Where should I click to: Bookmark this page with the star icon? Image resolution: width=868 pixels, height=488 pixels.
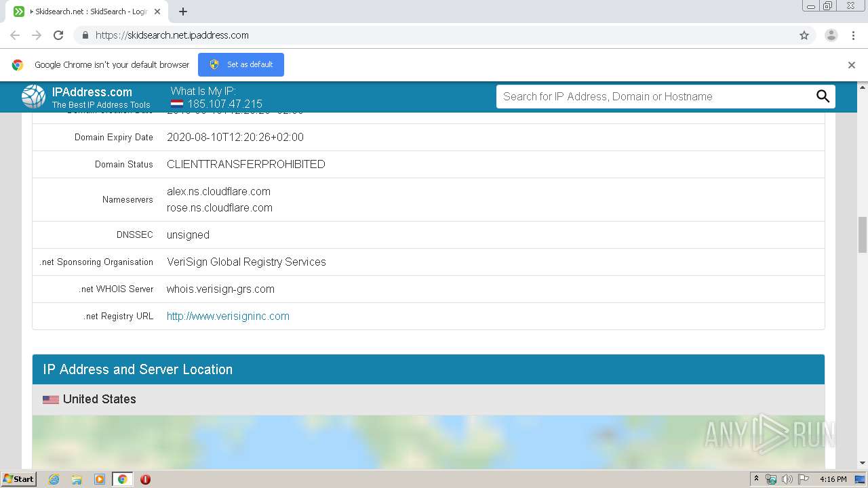point(804,35)
